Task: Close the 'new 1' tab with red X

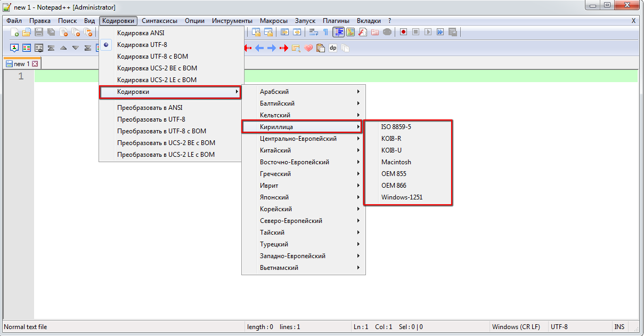Action: click(x=35, y=63)
